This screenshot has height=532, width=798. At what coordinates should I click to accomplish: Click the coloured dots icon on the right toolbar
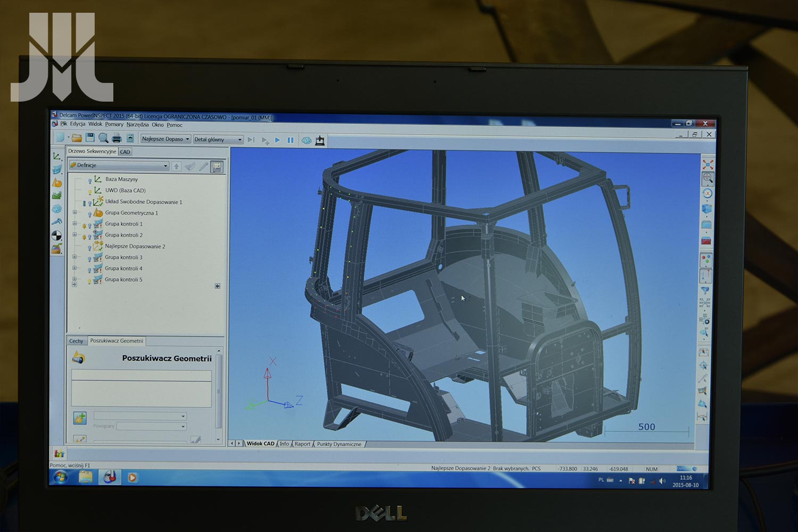click(x=706, y=260)
